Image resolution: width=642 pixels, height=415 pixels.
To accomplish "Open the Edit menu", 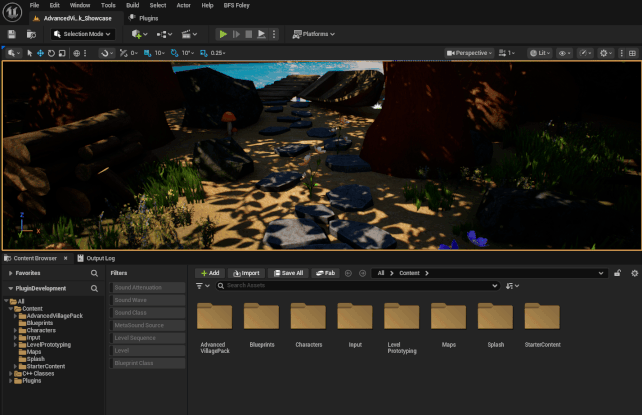I will pyautogui.click(x=54, y=5).
